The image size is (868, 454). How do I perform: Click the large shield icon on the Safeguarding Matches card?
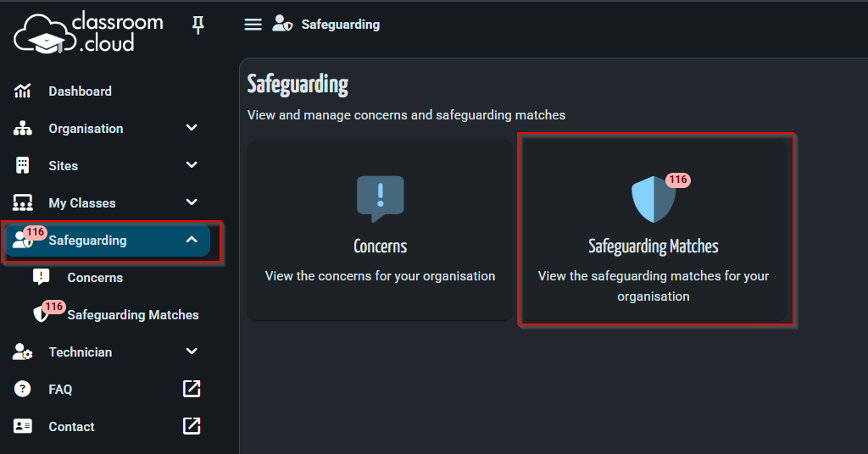654,199
